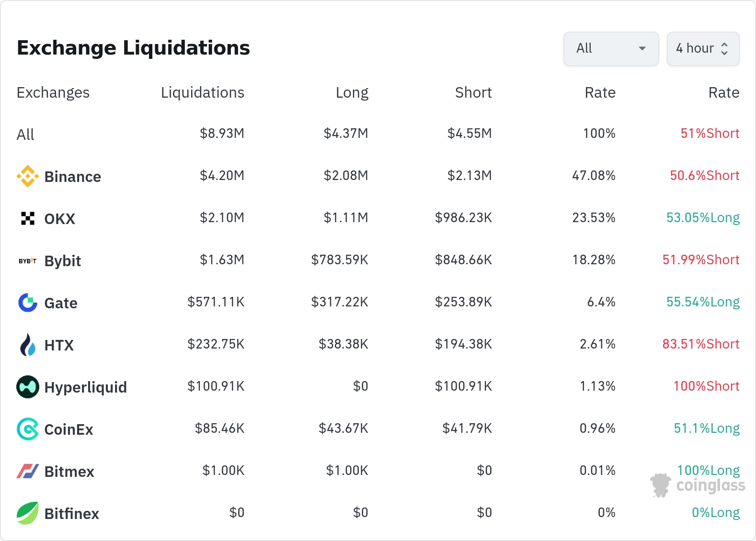
Task: Open the All coins dropdown
Action: coord(611,48)
